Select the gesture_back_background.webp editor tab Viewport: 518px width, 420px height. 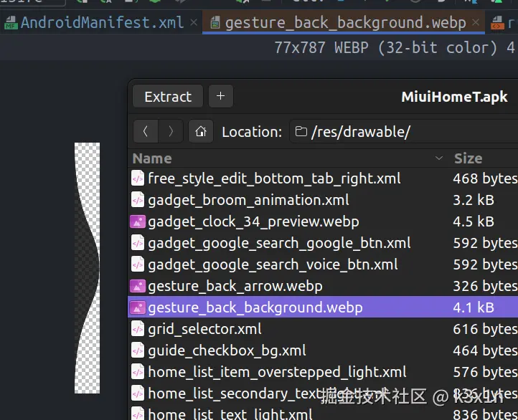[345, 22]
